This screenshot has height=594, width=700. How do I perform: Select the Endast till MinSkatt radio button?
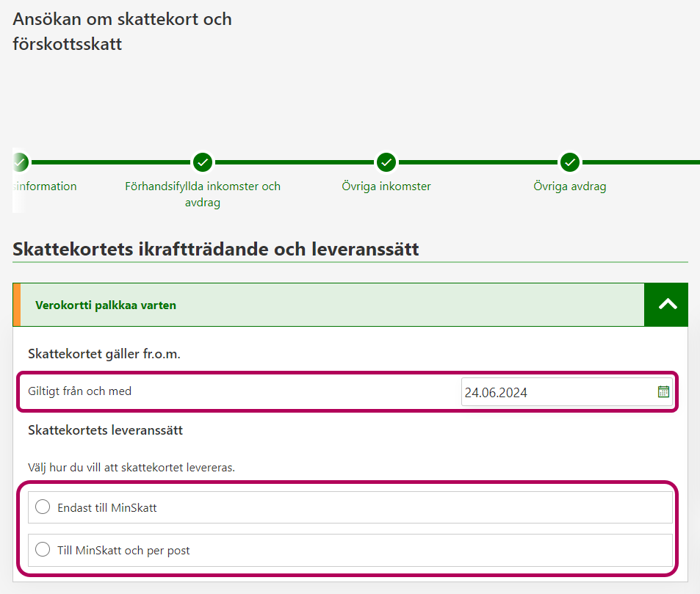43,507
